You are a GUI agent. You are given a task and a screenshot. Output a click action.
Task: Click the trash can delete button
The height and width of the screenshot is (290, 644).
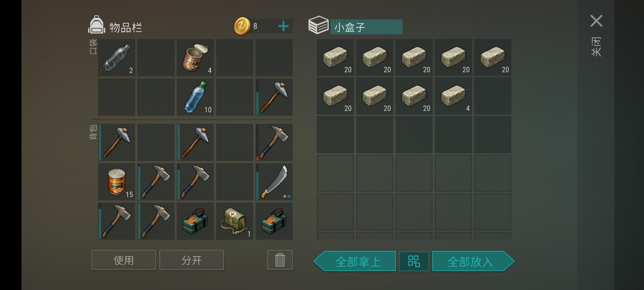click(x=280, y=260)
